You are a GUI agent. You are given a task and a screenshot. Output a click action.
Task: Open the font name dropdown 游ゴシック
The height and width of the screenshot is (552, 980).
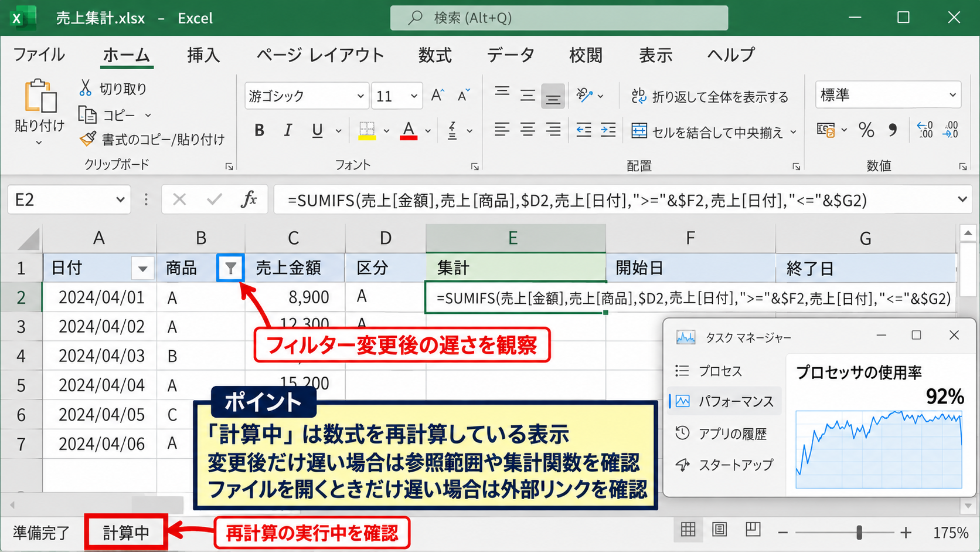(360, 96)
